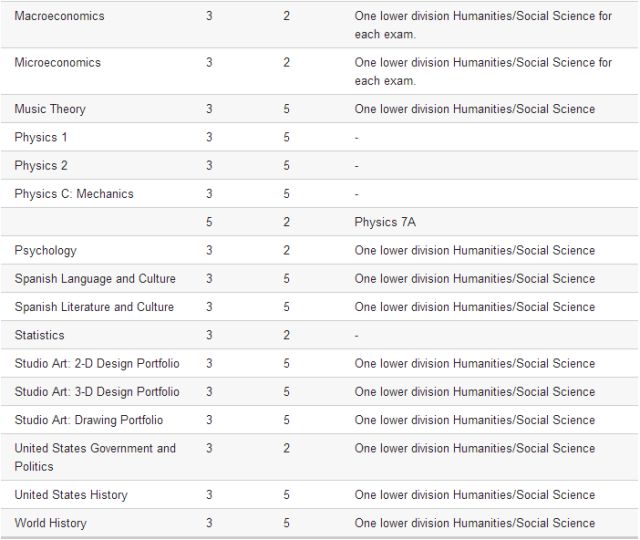Select the United States History row
The height and width of the screenshot is (540, 640).
(320, 495)
